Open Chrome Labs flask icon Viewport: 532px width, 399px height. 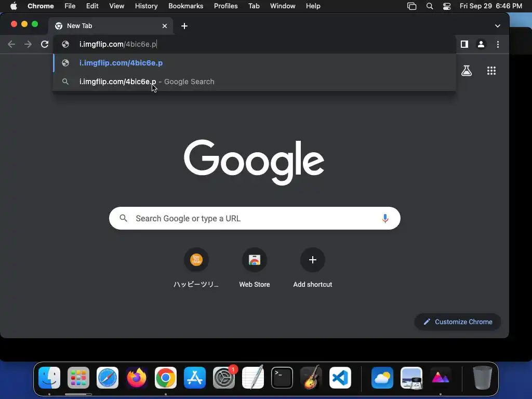pyautogui.click(x=467, y=71)
